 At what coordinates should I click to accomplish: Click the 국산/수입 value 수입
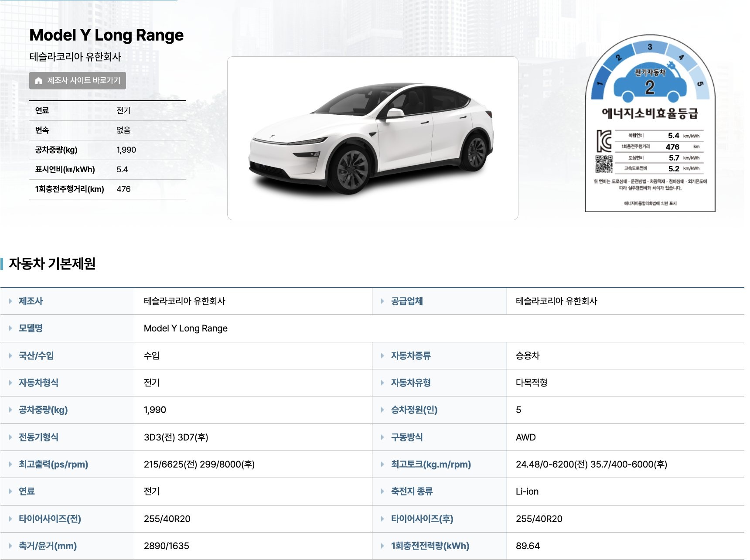(152, 355)
